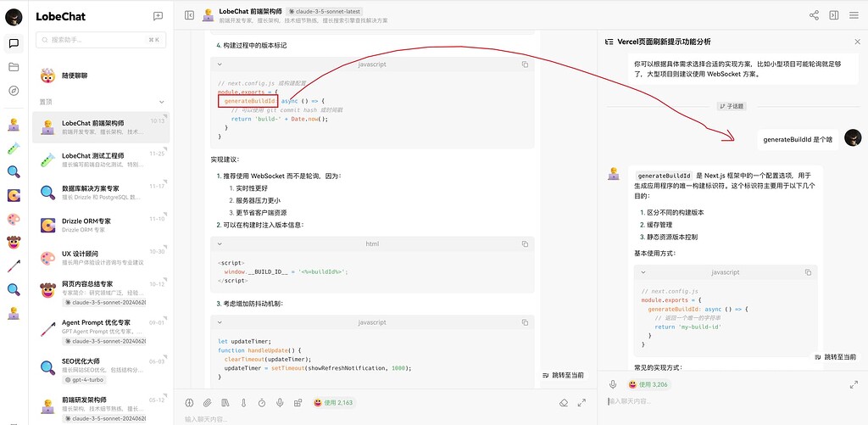This screenshot has width=868, height=425.
Task: Open the knowledge base books icon
Action: click(x=225, y=403)
